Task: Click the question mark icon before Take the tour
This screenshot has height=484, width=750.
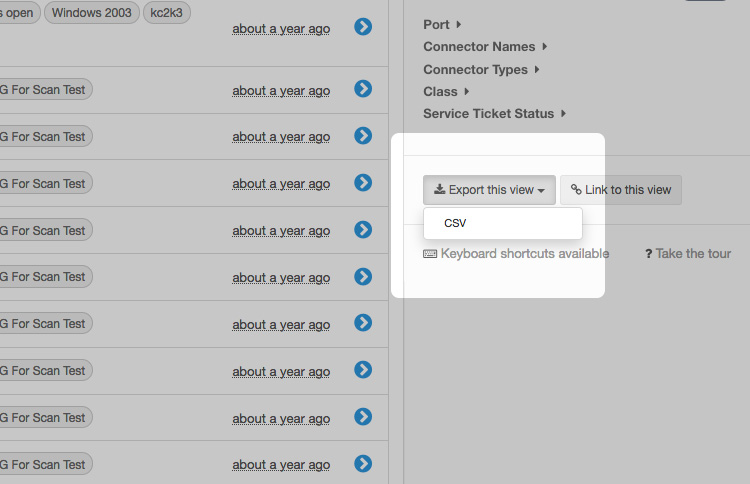Action: click(x=648, y=254)
